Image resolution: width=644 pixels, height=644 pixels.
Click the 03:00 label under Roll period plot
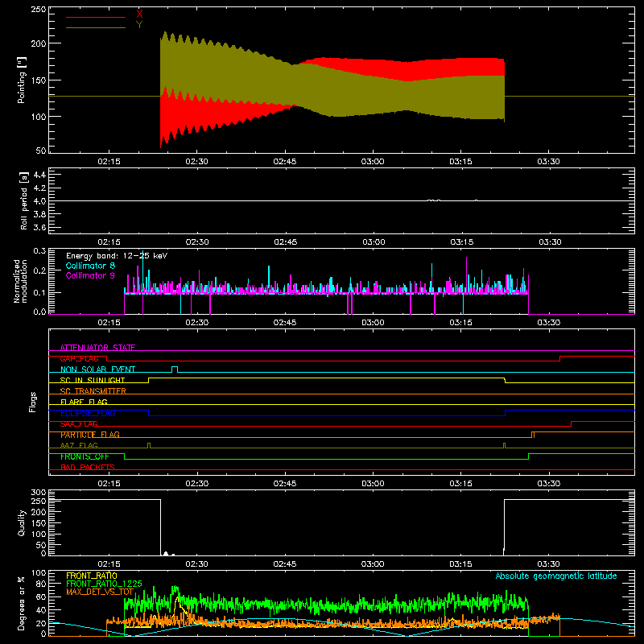tap(374, 242)
